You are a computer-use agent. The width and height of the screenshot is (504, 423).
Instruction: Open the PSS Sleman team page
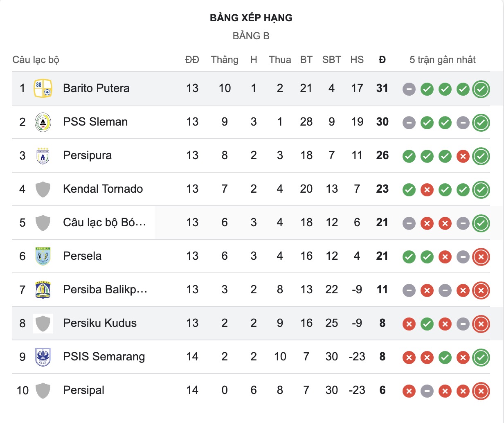pyautogui.click(x=94, y=122)
